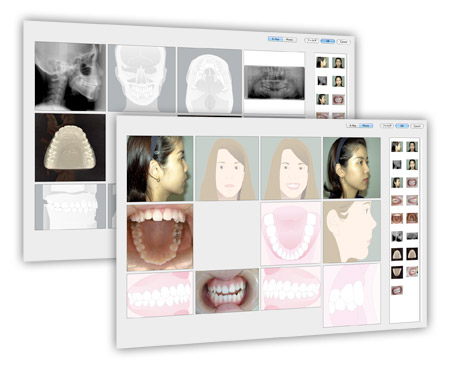Open the side profile photo in front grid
The width and height of the screenshot is (450, 367).
coord(160,169)
